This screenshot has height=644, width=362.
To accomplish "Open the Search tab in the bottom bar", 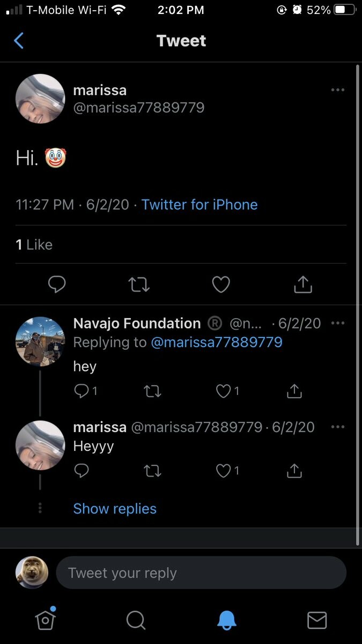I will click(x=136, y=620).
